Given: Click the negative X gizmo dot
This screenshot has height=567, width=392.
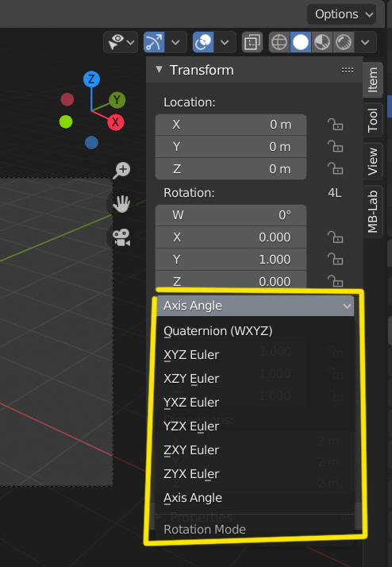Looking at the screenshot, I should [x=67, y=99].
